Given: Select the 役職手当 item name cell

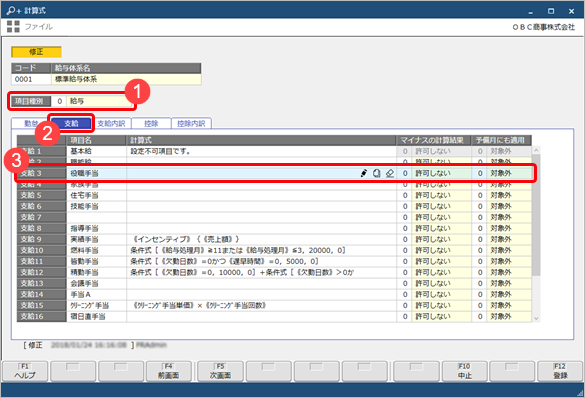Looking at the screenshot, I should click(96, 173).
